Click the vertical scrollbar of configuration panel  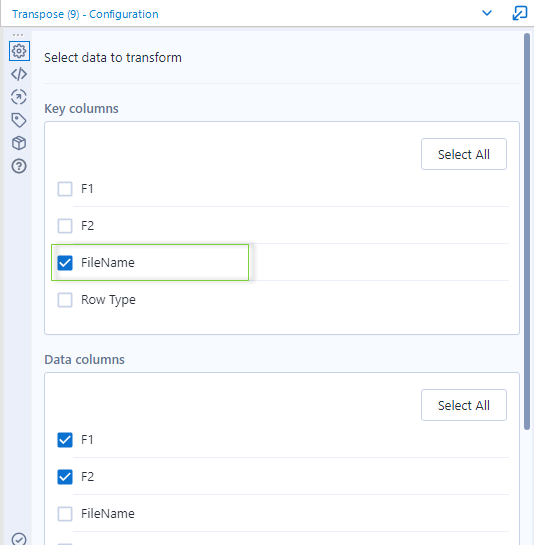(x=527, y=231)
